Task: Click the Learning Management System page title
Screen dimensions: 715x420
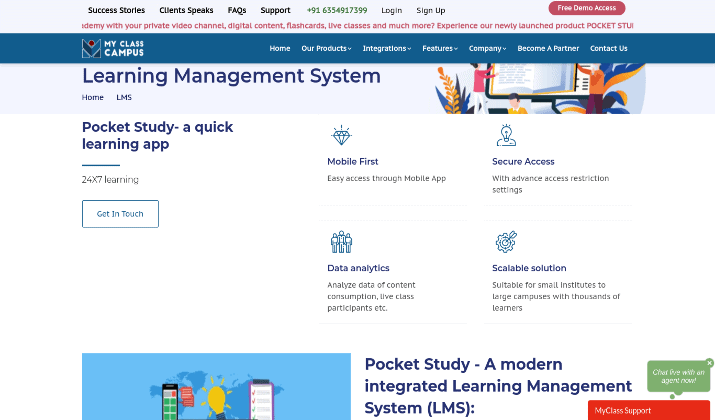Action: [x=231, y=76]
